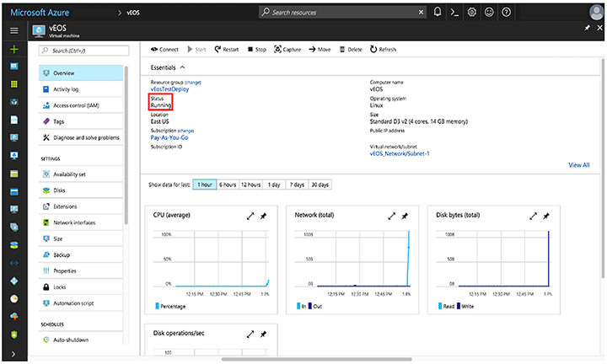607x364 pixels.
Task: Restart the virtual machine
Action: click(x=227, y=50)
